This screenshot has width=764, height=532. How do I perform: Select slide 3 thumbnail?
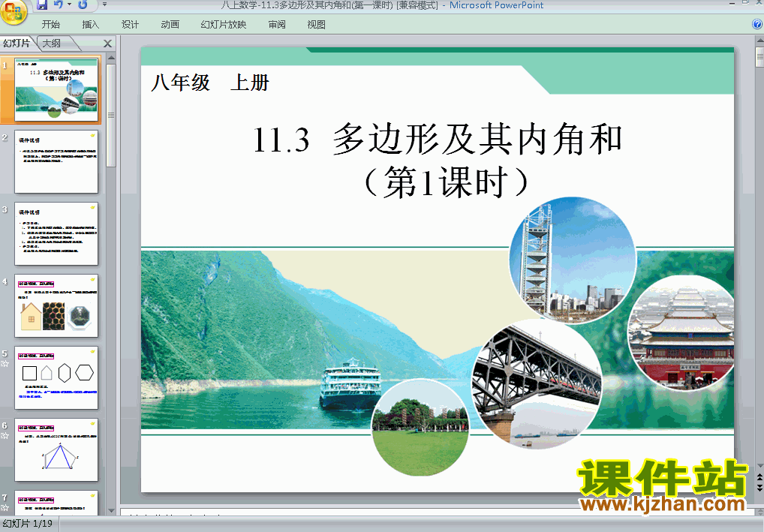56,234
